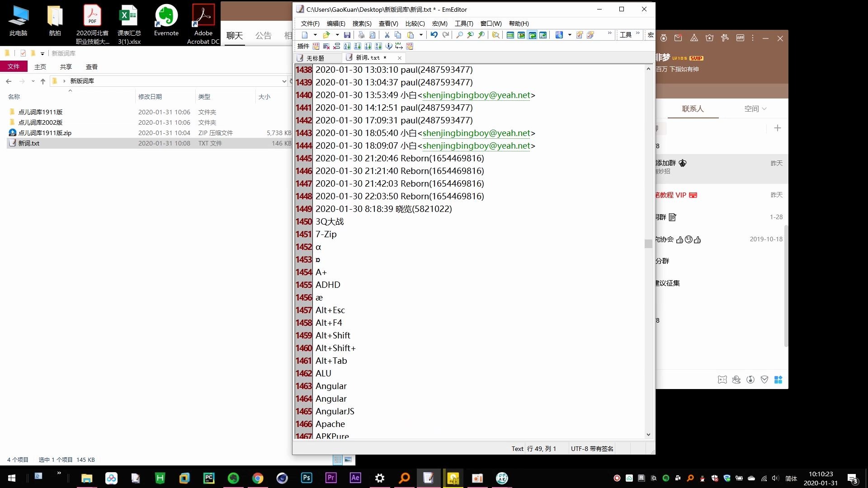This screenshot has width=868, height=488.
Task: Click the No Wrap toolbar icon
Action: click(510, 35)
